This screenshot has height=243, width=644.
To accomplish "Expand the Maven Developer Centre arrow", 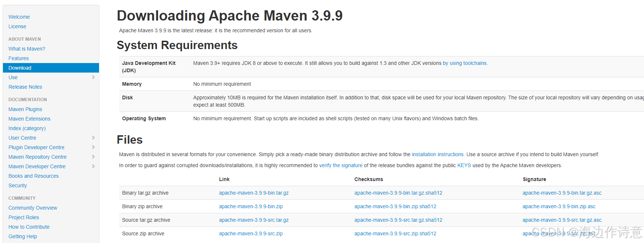I will (93, 166).
